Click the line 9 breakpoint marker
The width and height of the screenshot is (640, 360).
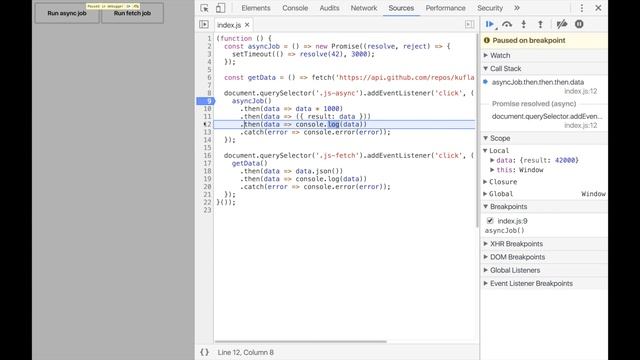coord(205,101)
